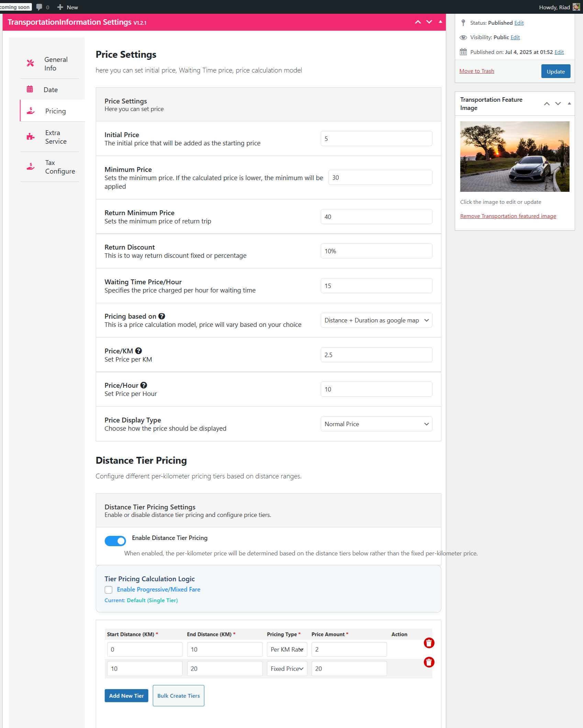Click the Riad user avatar
This screenshot has height=728, width=583.
(x=576, y=7)
